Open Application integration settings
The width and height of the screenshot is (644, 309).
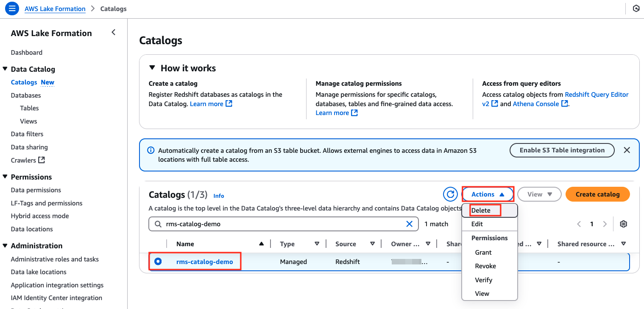point(57,285)
